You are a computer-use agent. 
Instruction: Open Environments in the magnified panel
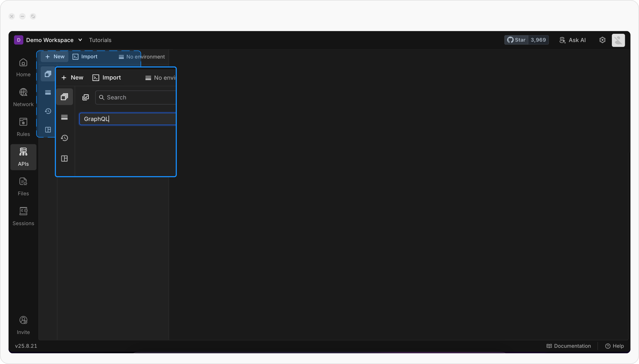(64, 117)
